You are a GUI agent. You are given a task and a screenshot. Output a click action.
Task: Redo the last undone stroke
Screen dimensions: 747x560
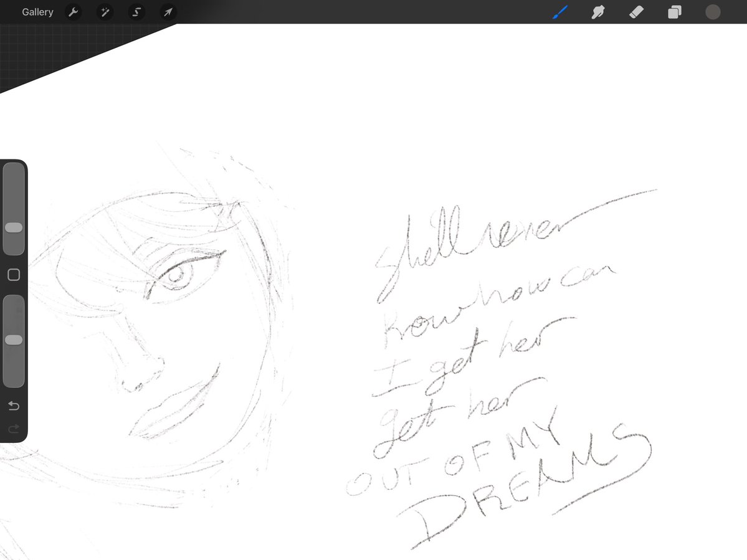(x=14, y=429)
